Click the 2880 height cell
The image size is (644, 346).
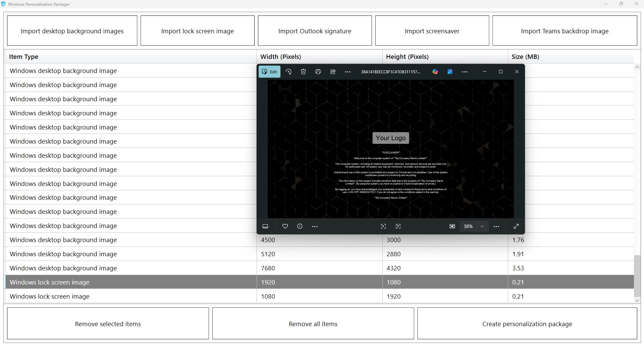coord(445,254)
